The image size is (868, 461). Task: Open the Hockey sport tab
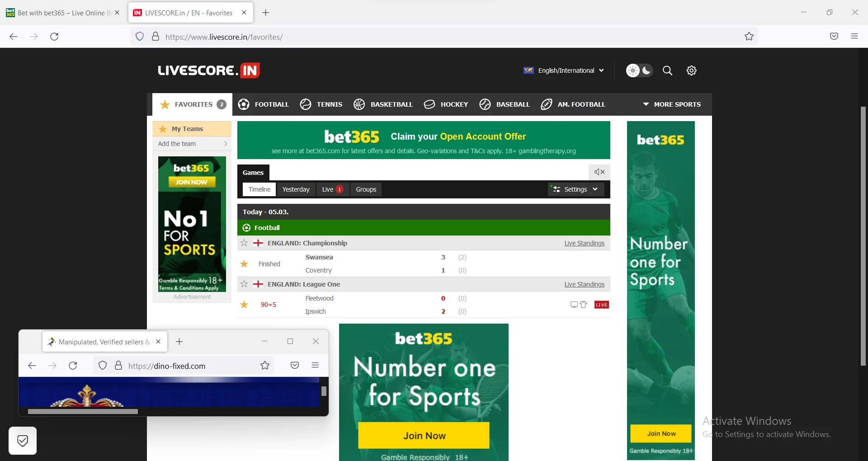(446, 104)
